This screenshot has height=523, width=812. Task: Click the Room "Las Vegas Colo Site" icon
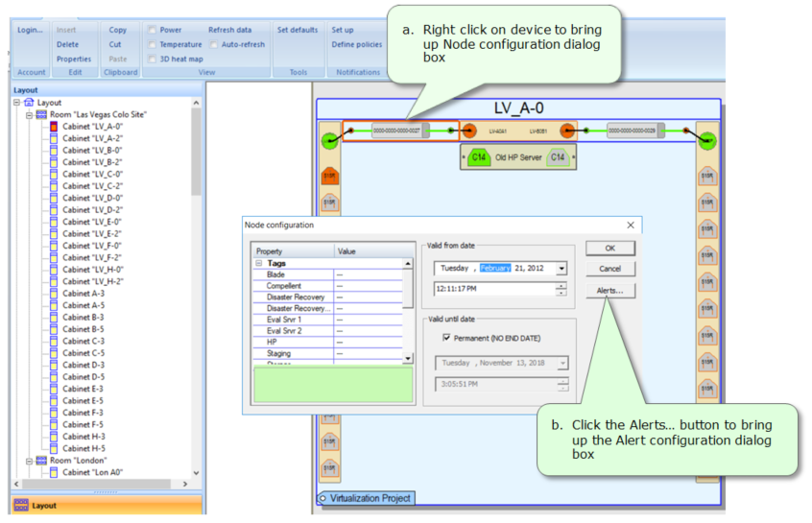click(x=41, y=114)
